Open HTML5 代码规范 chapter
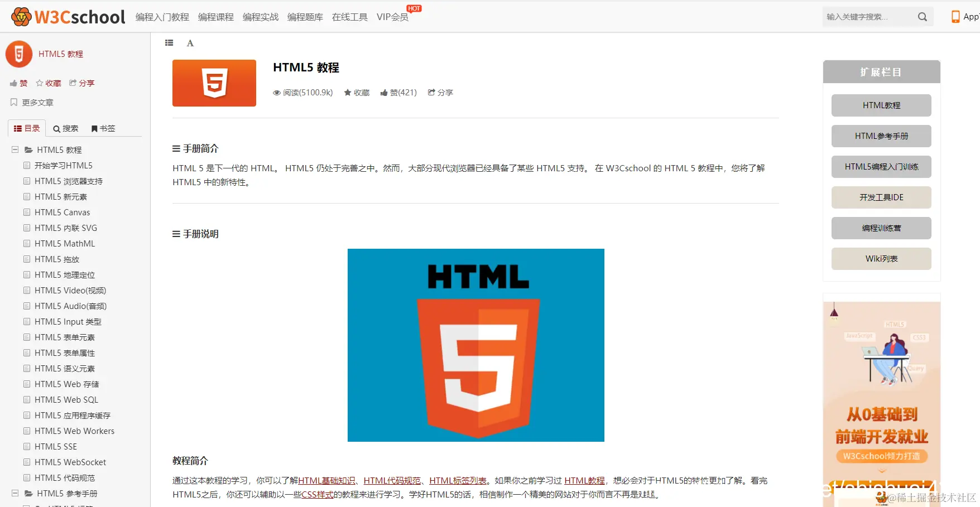Viewport: 980px width, 507px height. coord(65,478)
